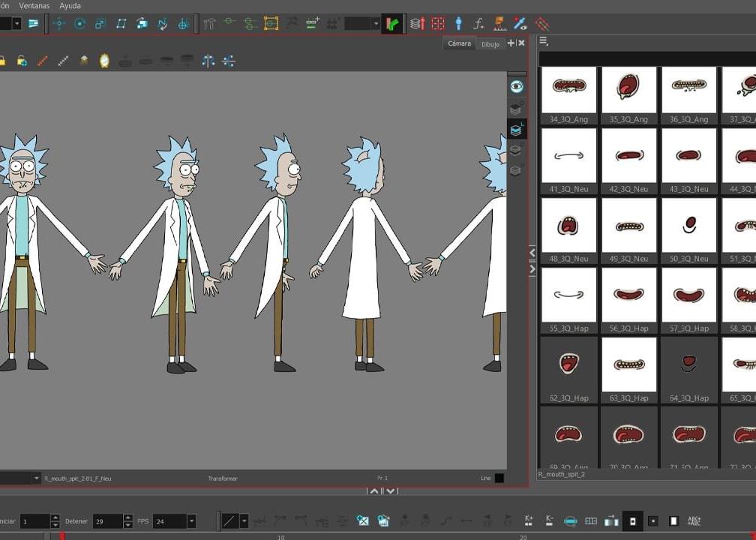Click the green add deformation icon with plus
756x540 pixels.
(313, 23)
